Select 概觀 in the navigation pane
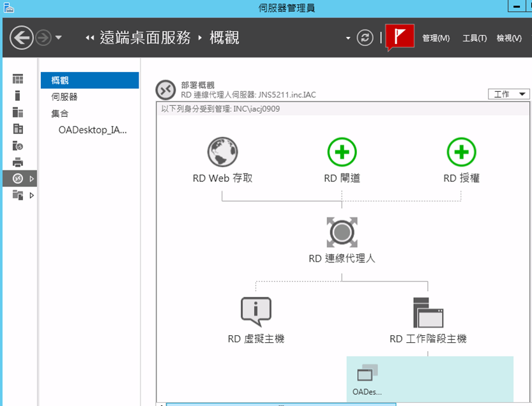 pyautogui.click(x=89, y=80)
